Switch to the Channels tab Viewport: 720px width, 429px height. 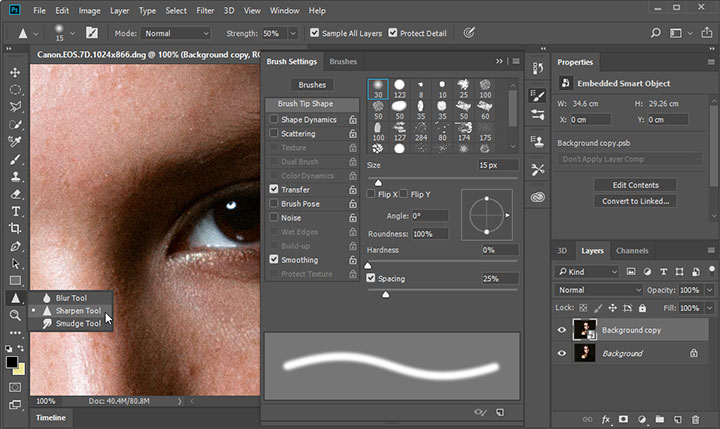coord(631,250)
